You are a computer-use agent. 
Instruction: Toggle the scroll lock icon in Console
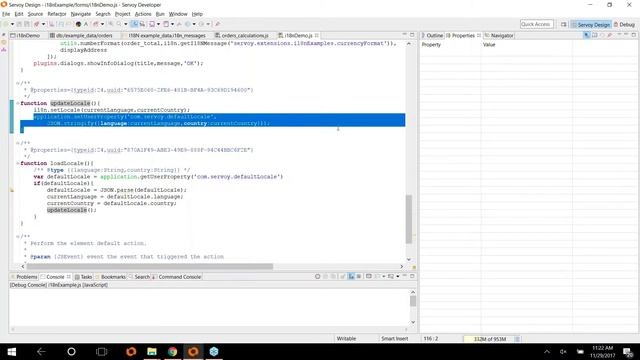coord(351,276)
